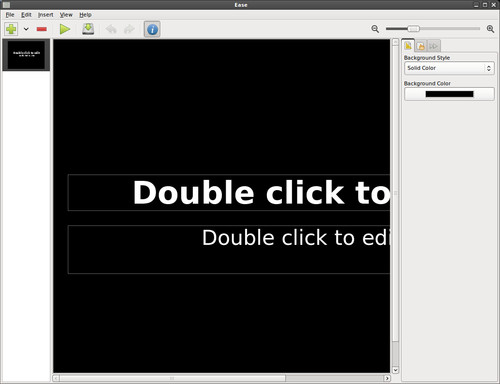Switch to the transitions inspector tab

(x=434, y=46)
